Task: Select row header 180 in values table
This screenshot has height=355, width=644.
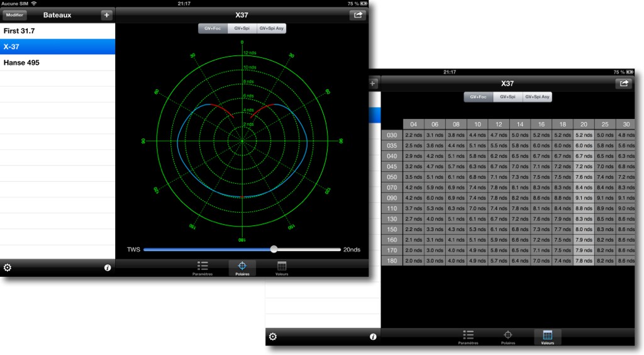Action: pyautogui.click(x=392, y=261)
